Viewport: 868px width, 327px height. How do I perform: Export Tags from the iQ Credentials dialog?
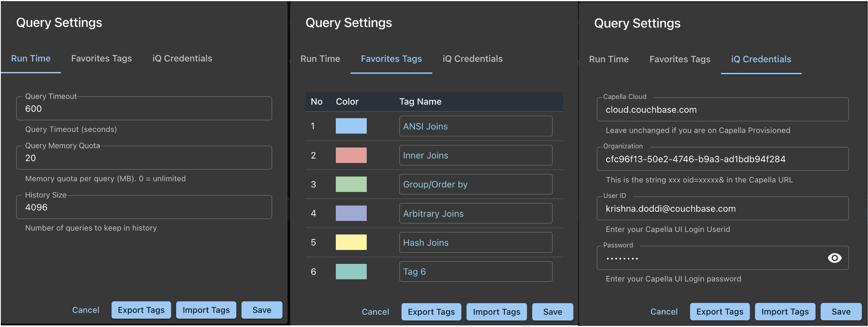[x=720, y=312]
